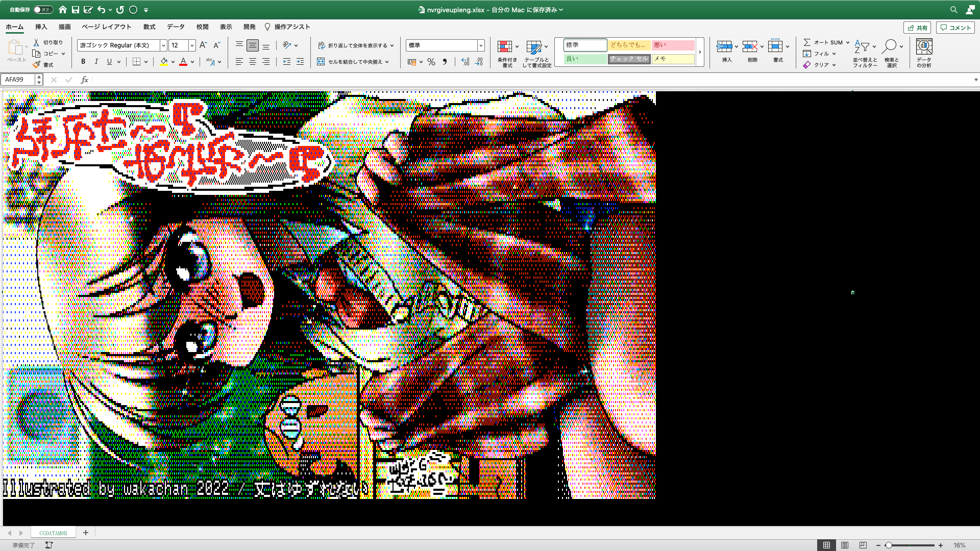Apply the red font color
The image size is (980, 551).
pyautogui.click(x=183, y=62)
